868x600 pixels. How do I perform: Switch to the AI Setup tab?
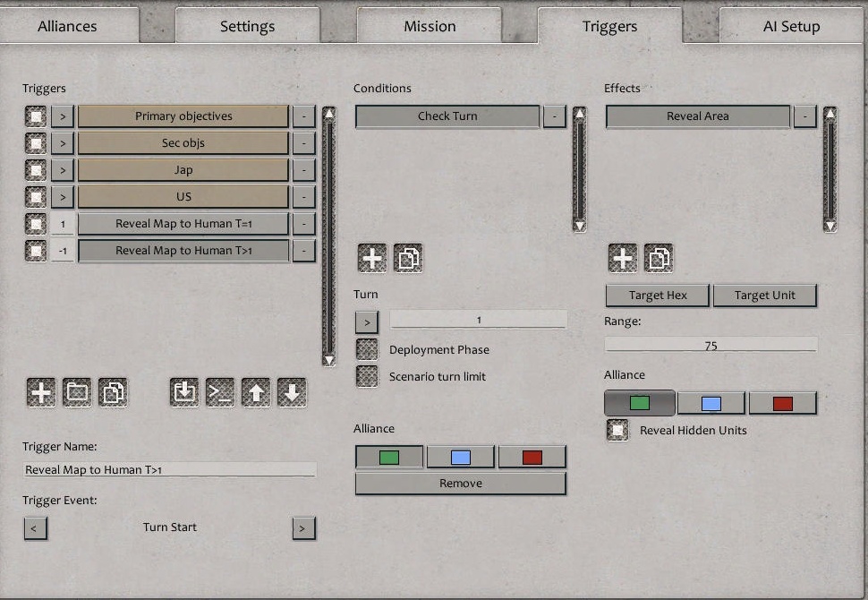coord(792,25)
